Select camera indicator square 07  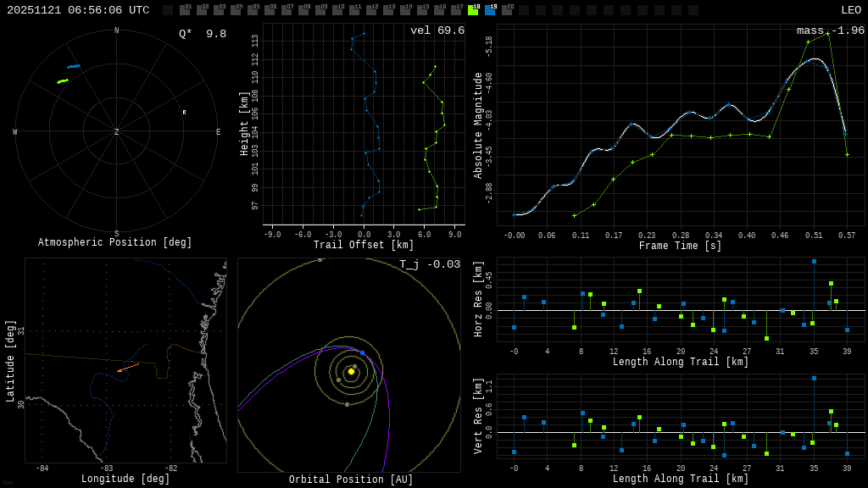pyautogui.click(x=287, y=10)
